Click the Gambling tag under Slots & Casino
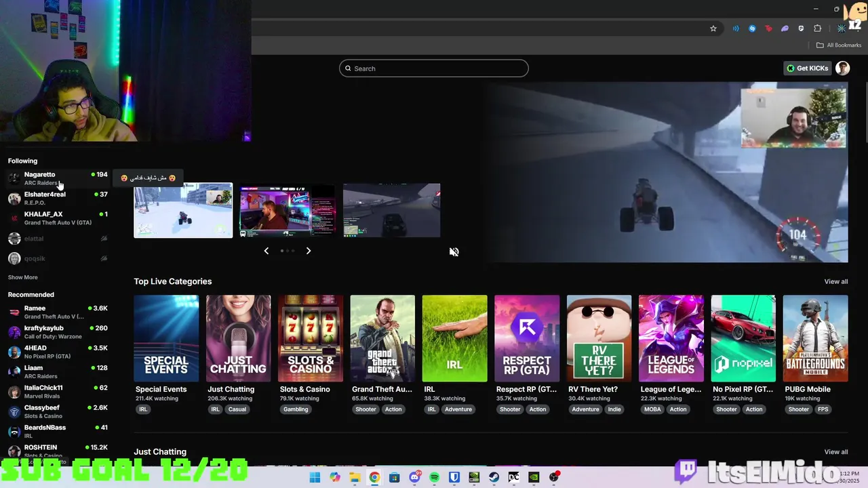Screen dimensions: 868x488 click(x=296, y=409)
